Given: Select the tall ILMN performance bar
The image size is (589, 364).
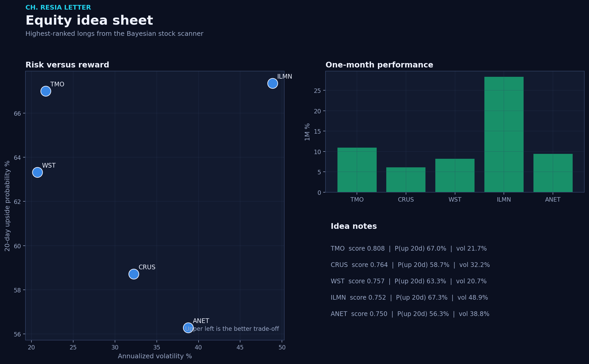Looking at the screenshot, I should 504,134.
